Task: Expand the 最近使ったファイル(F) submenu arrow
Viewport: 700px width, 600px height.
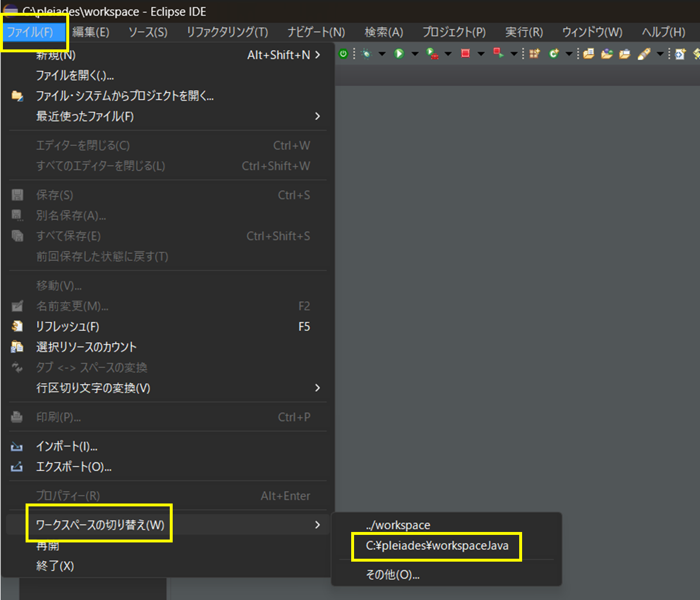Action: [x=317, y=116]
